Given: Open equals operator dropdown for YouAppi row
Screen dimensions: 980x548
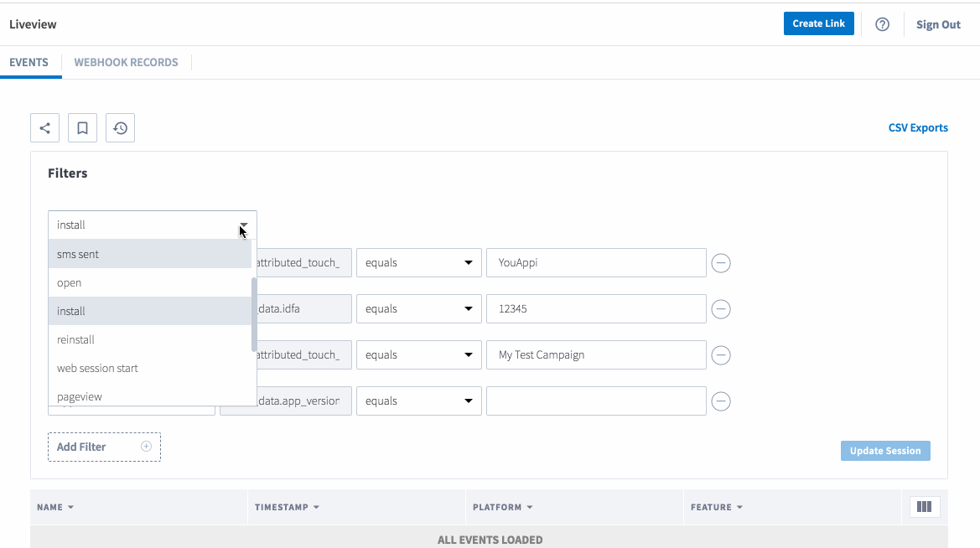Looking at the screenshot, I should pyautogui.click(x=418, y=263).
